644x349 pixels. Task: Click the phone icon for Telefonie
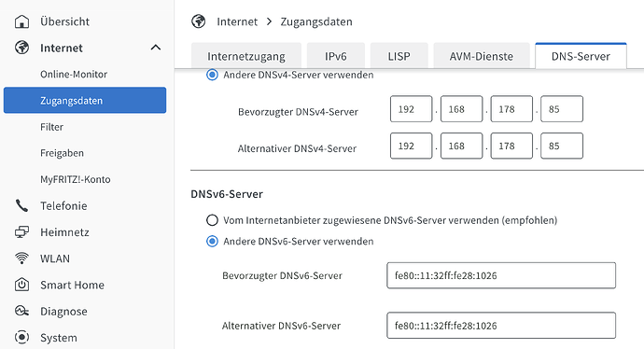[x=21, y=205]
